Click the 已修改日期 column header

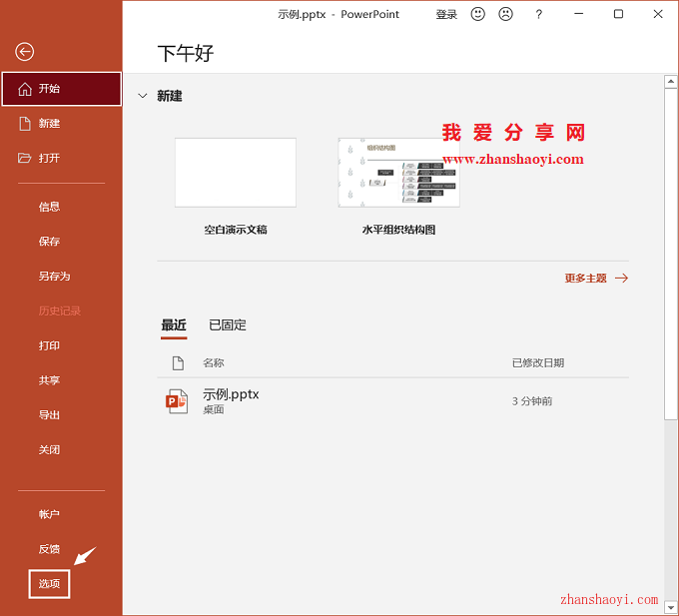click(x=538, y=362)
